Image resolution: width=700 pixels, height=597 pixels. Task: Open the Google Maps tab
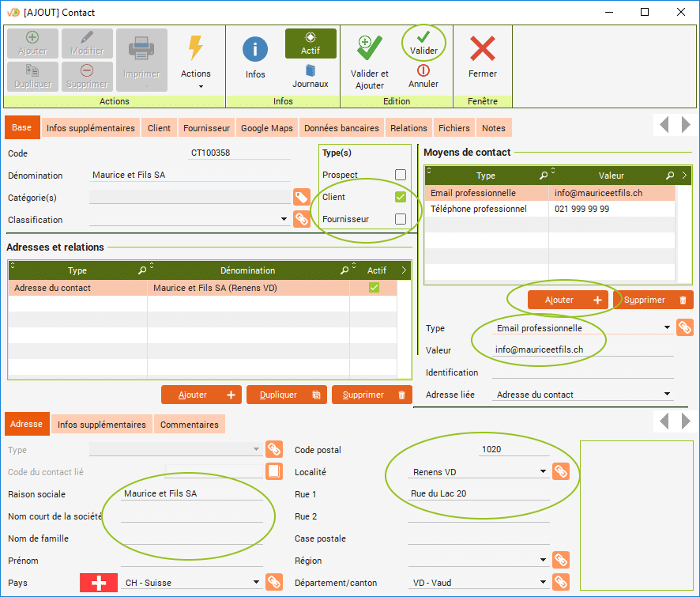pyautogui.click(x=266, y=128)
